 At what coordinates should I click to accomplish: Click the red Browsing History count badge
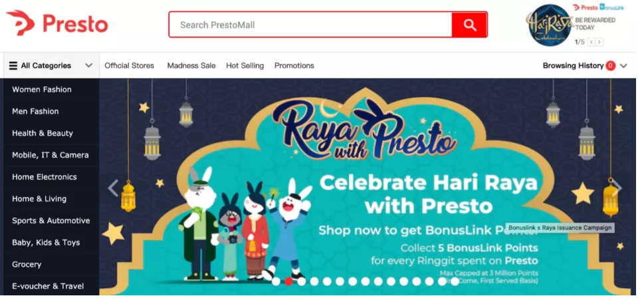coord(611,66)
